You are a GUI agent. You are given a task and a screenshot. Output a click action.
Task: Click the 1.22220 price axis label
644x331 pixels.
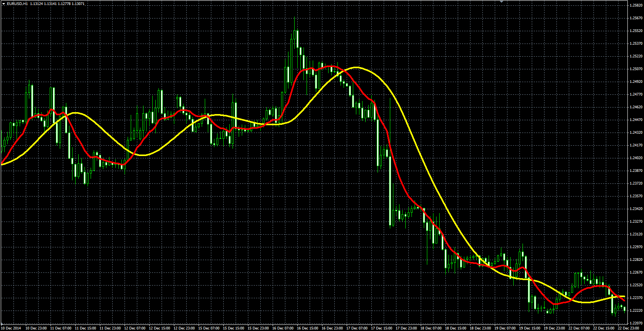coord(636,311)
